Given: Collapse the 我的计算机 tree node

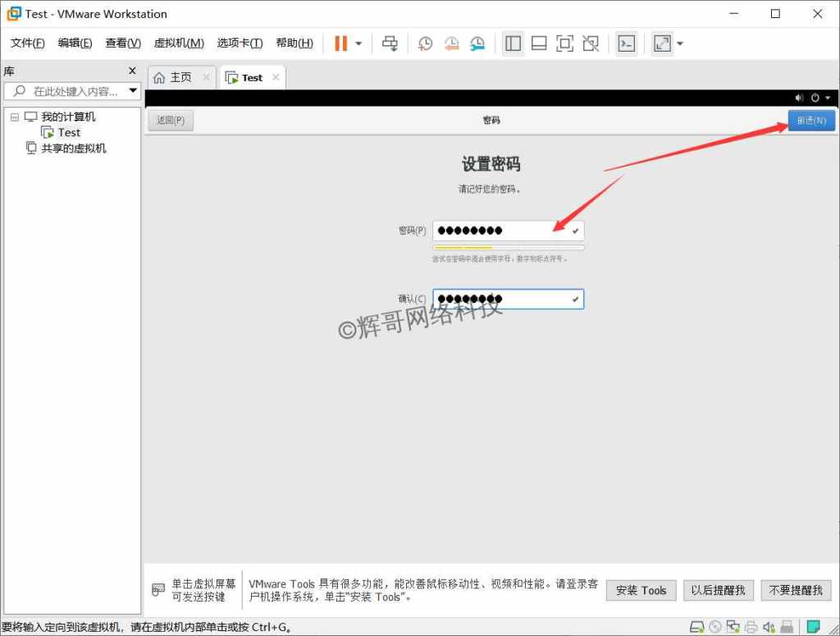Looking at the screenshot, I should click(15, 117).
